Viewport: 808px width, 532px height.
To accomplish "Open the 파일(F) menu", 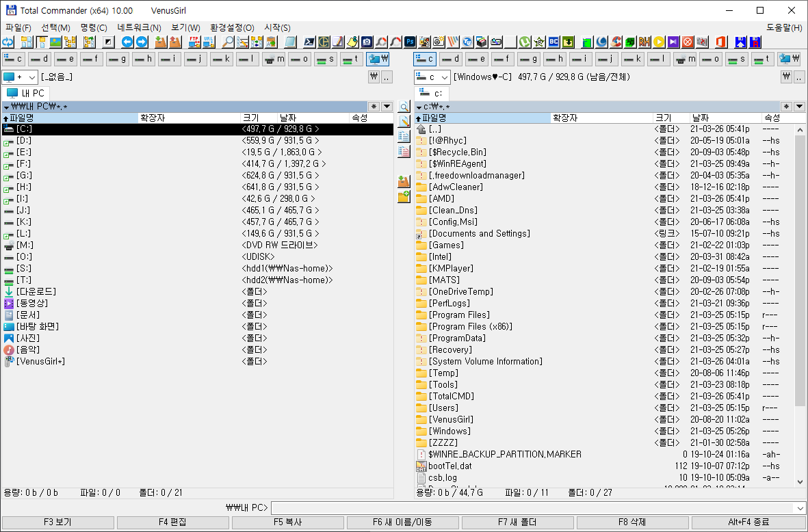I will pos(18,28).
